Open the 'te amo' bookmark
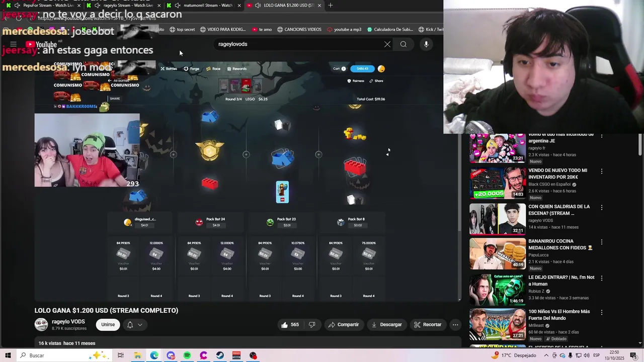644x362 pixels. [x=262, y=30]
